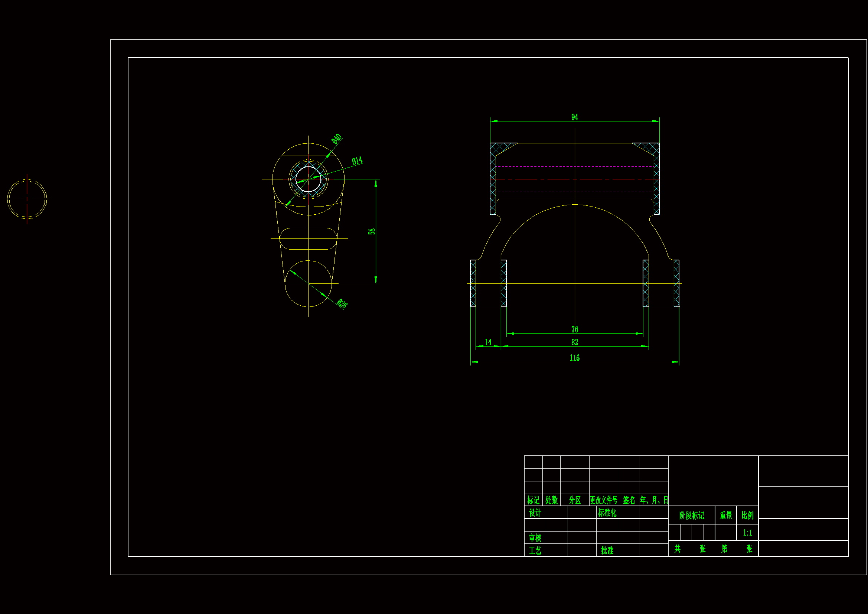This screenshot has width=868, height=614.
Task: Select the 116 overall width dimension
Action: click(574, 358)
